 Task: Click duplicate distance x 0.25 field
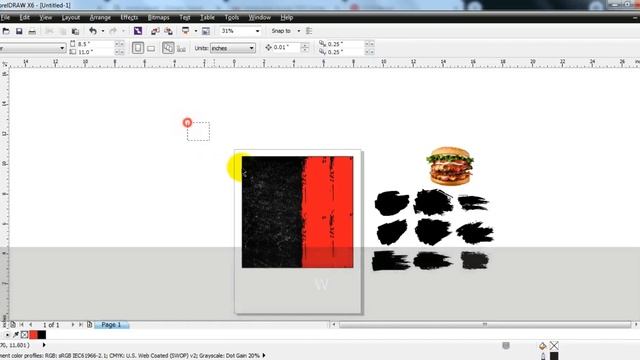(345, 44)
